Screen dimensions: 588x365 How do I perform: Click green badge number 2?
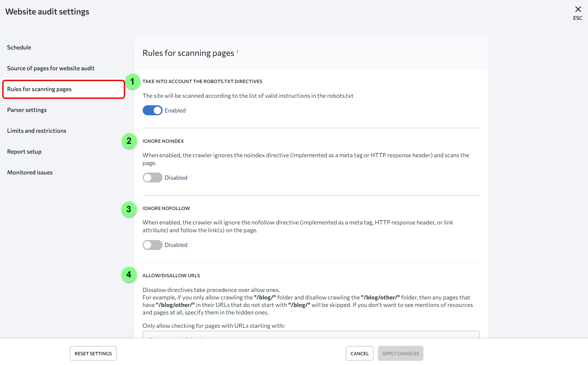coord(129,141)
